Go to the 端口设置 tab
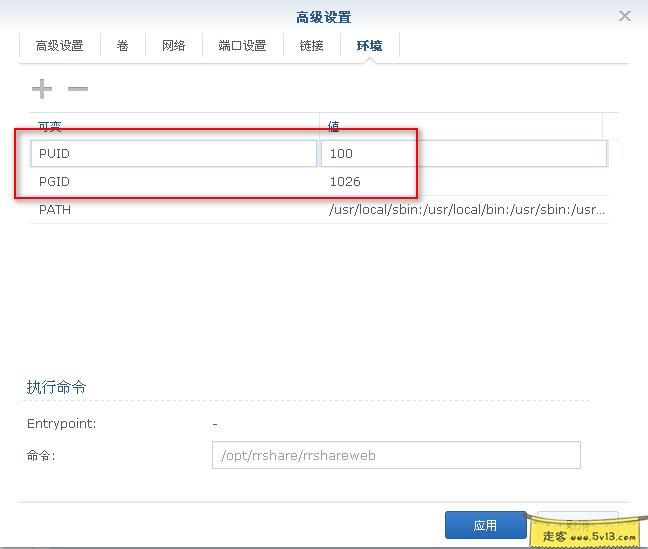Image resolution: width=648 pixels, height=549 pixels. click(242, 45)
